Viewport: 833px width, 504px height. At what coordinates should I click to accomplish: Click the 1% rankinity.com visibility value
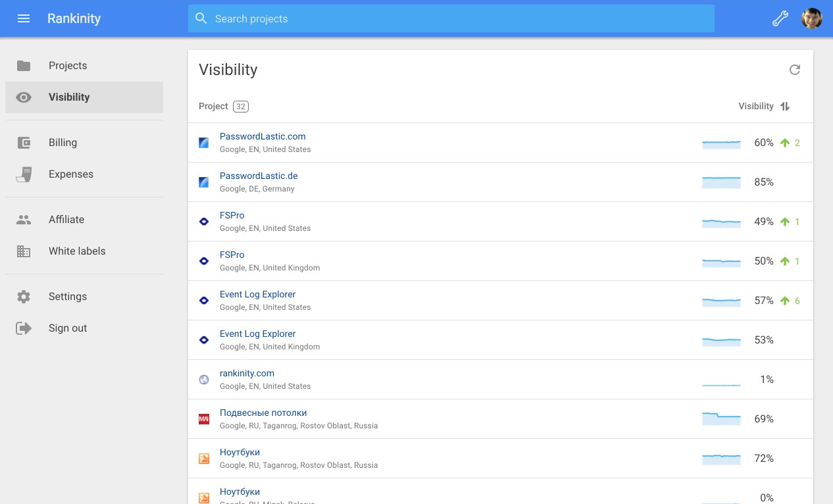tap(767, 380)
